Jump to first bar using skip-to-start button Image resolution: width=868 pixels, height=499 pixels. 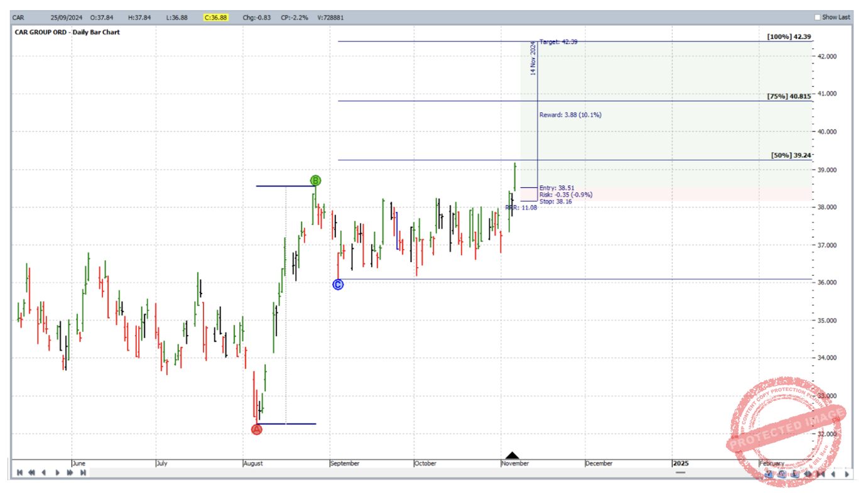[x=20, y=473]
